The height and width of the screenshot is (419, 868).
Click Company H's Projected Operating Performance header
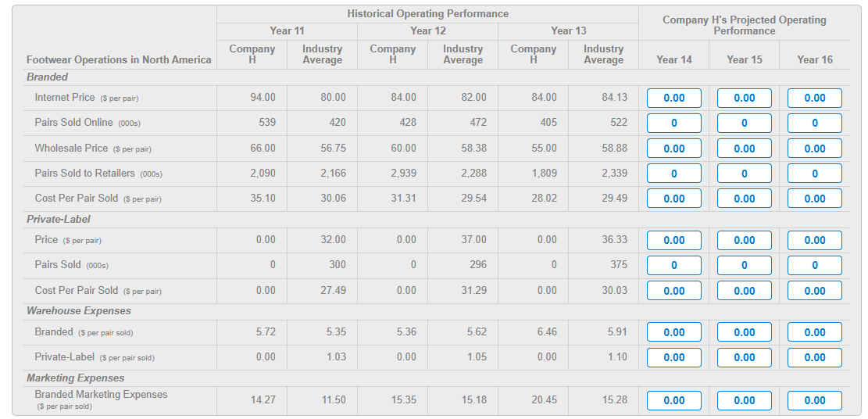click(744, 25)
